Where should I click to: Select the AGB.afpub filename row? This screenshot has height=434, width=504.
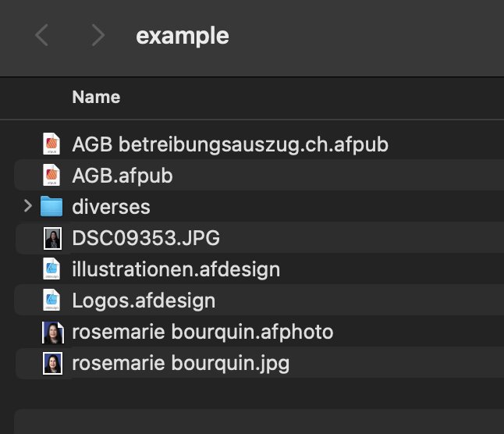pos(259,175)
